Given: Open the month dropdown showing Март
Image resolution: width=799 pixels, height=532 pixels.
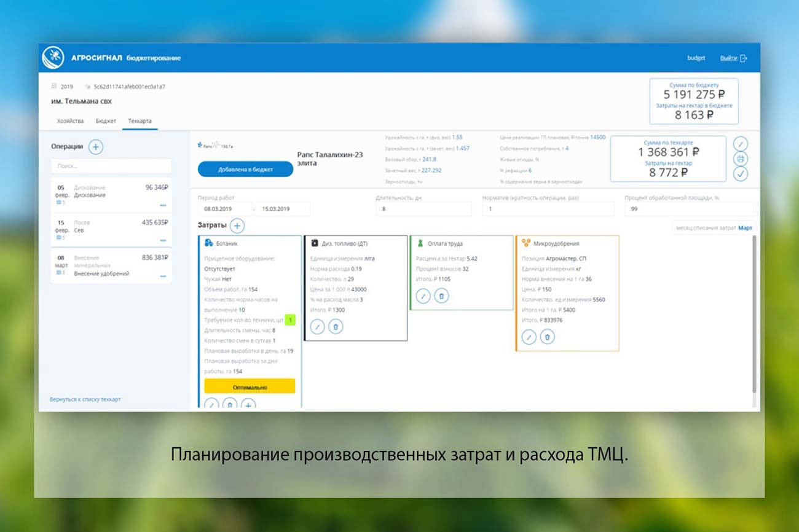Looking at the screenshot, I should (x=745, y=228).
